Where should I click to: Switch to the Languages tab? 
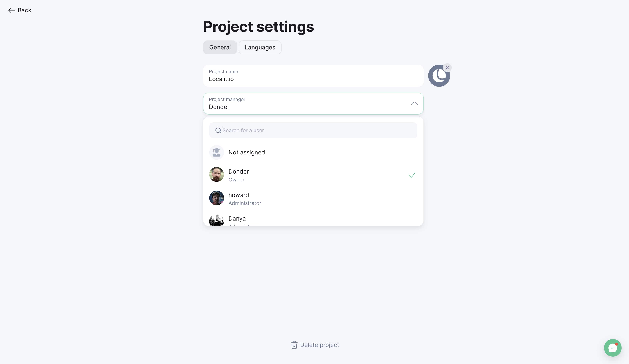coord(260,47)
